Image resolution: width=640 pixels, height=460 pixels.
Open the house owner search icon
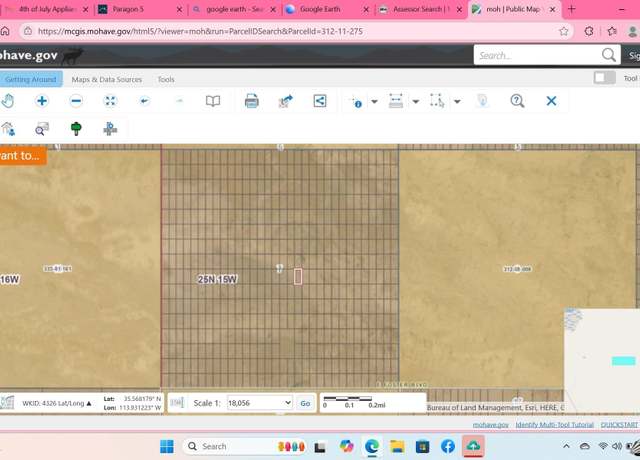click(x=8, y=129)
